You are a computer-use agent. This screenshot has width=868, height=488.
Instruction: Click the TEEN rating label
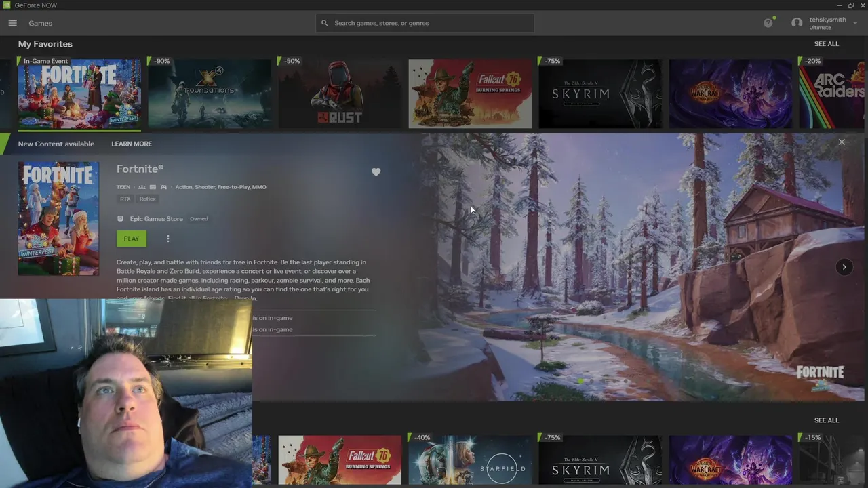[123, 187]
